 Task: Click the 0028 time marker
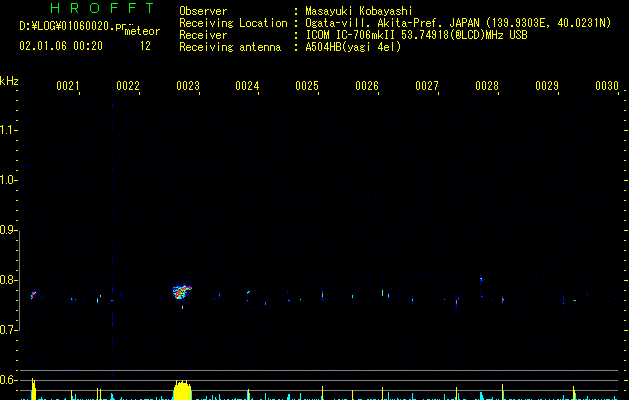point(487,86)
